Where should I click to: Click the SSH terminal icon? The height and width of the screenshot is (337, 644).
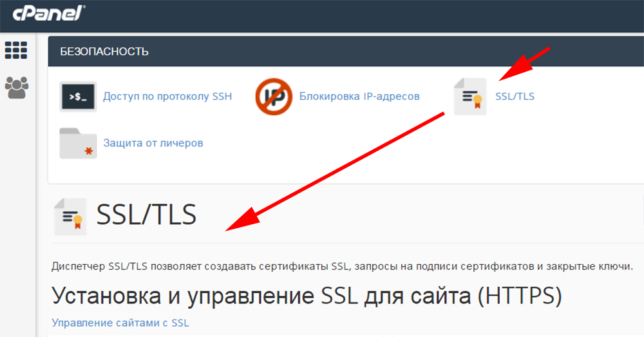coord(78,97)
